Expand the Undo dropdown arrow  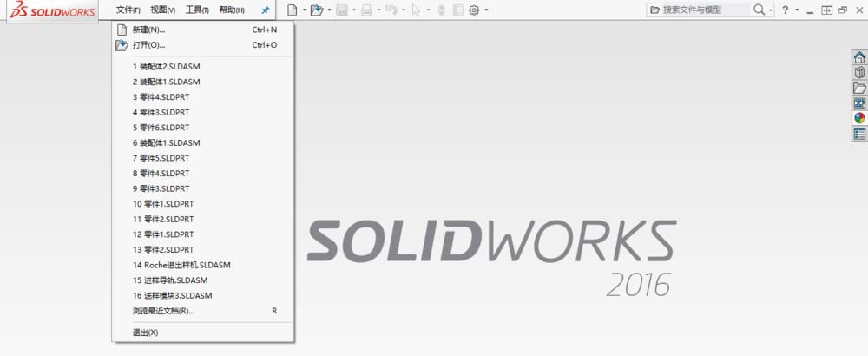tap(404, 10)
